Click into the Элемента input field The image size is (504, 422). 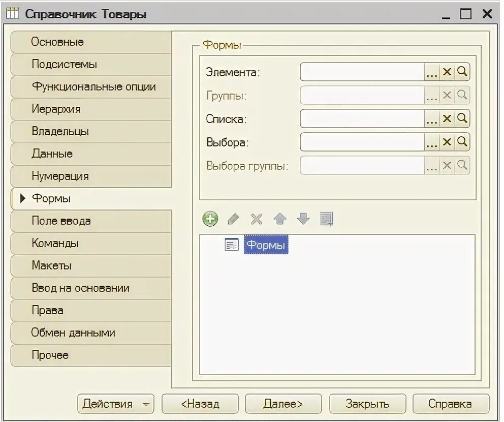click(x=362, y=72)
